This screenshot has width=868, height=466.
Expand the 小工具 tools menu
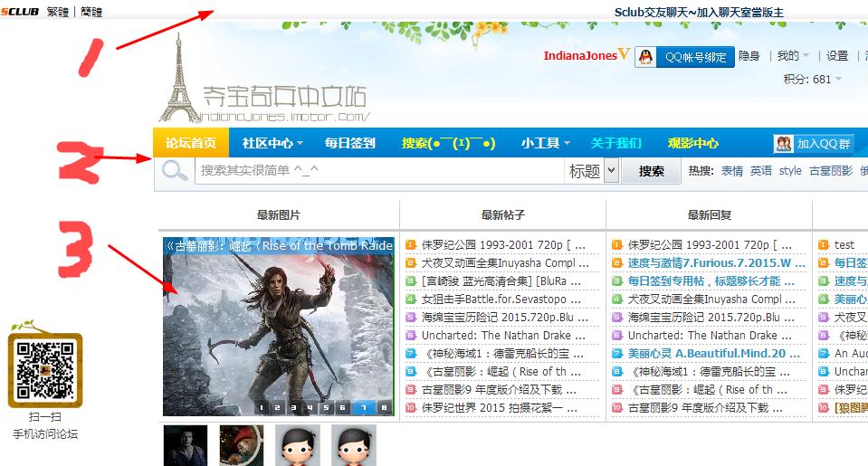545,143
